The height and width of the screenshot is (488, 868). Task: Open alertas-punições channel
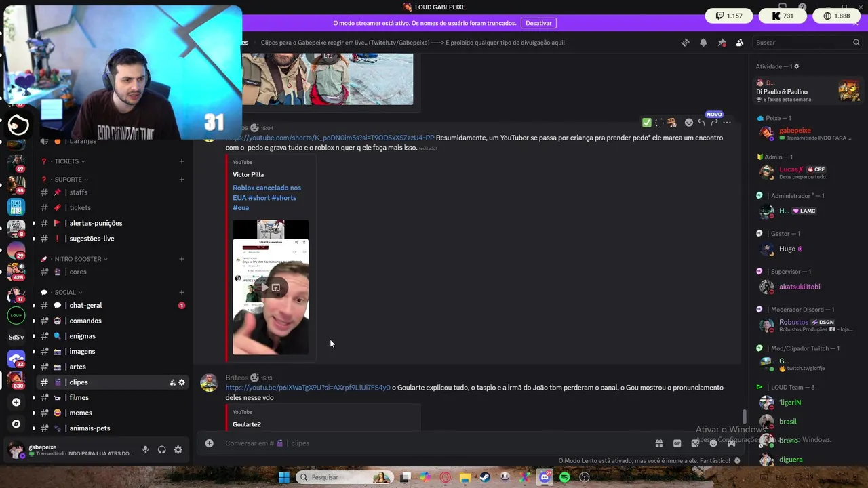(112, 223)
